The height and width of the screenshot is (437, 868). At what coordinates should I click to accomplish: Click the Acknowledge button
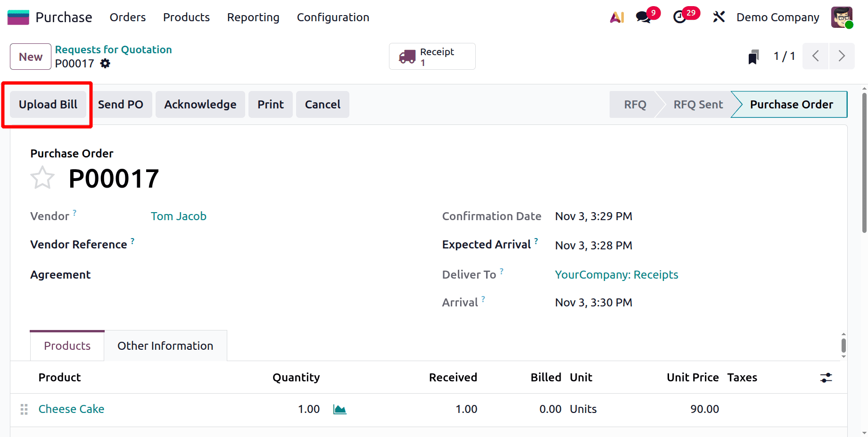tap(200, 104)
